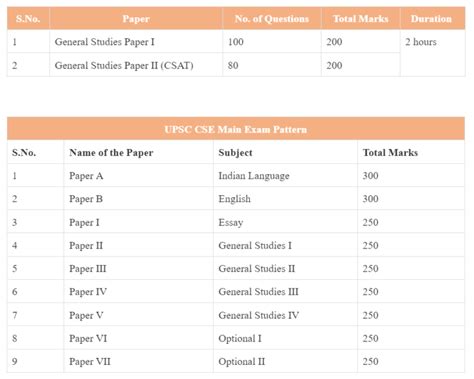Click the Indian Language subject cell
The width and height of the screenshot is (474, 379).
coord(285,175)
